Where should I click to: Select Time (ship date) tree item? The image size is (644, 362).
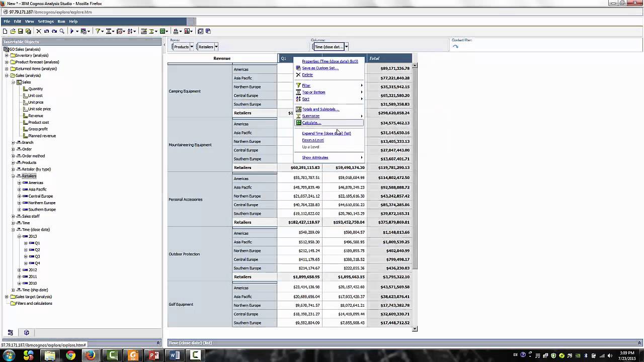pos(35,290)
